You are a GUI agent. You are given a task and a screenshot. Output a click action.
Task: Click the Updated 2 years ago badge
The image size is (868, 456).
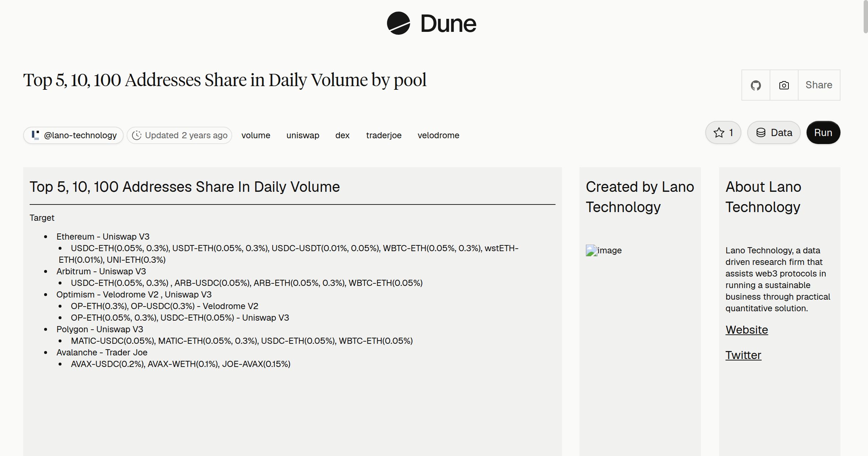(179, 135)
